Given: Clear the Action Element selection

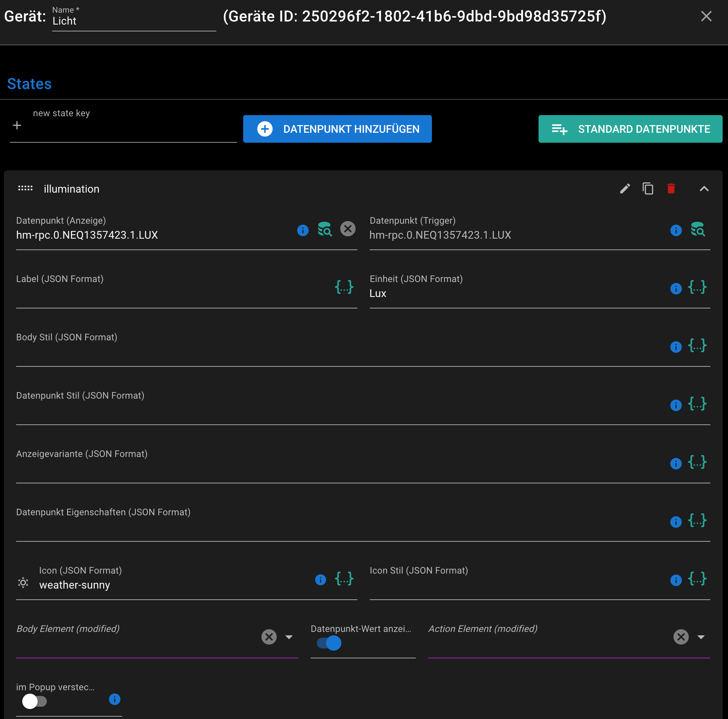Looking at the screenshot, I should [x=681, y=637].
